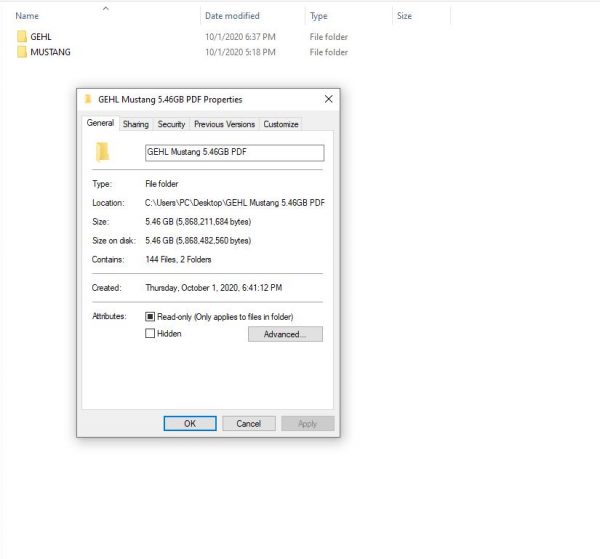Select the MUSTANG folder icon
The width and height of the screenshot is (600, 559).
coord(22,52)
